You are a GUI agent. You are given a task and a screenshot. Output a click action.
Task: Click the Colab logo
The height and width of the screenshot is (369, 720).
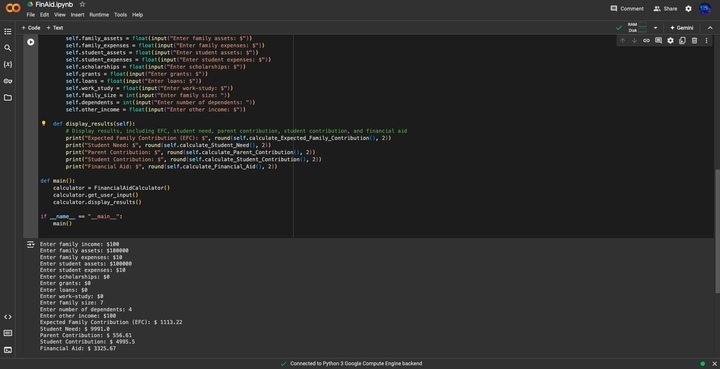tap(13, 8)
